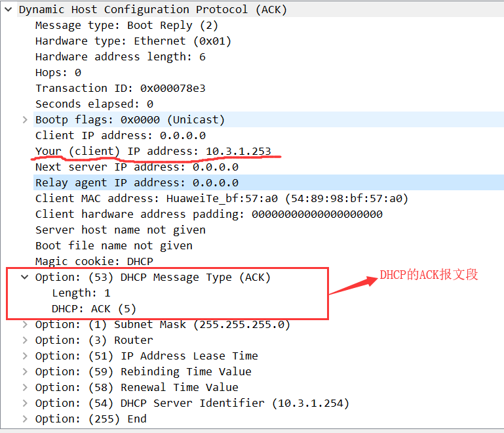Select Option (59) Rebinding Time Value

tap(144, 371)
